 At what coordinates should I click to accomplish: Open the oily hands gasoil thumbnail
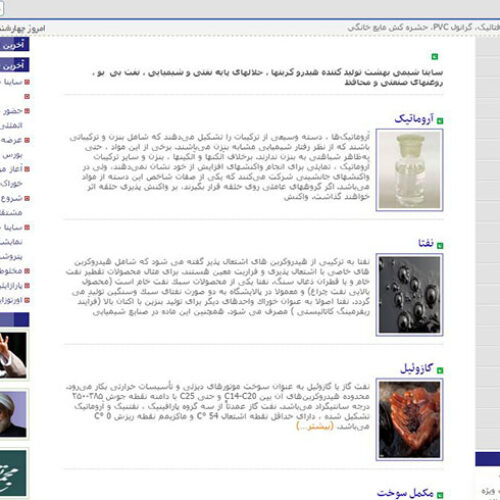(409, 420)
